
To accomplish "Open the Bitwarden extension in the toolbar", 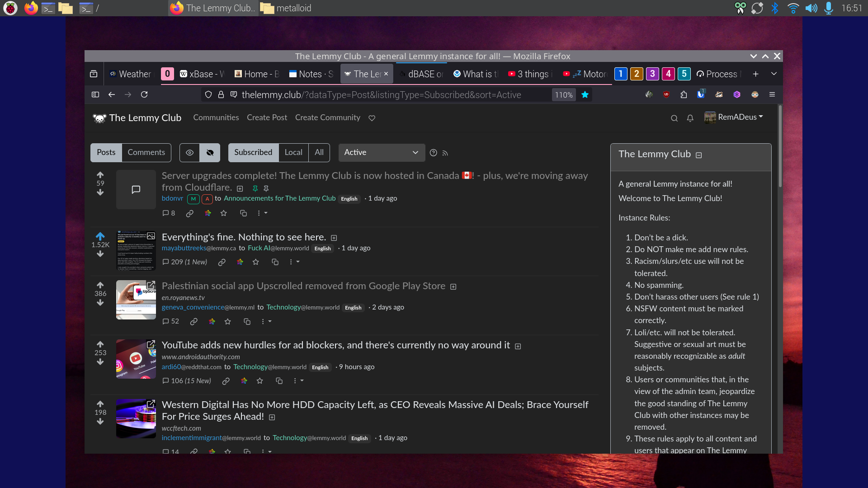I will 701,94.
